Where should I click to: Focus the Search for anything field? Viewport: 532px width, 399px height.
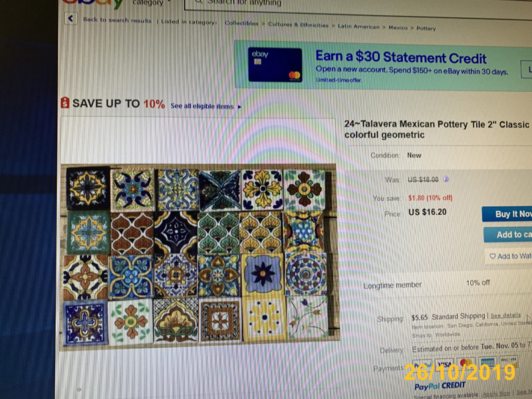pos(358,6)
